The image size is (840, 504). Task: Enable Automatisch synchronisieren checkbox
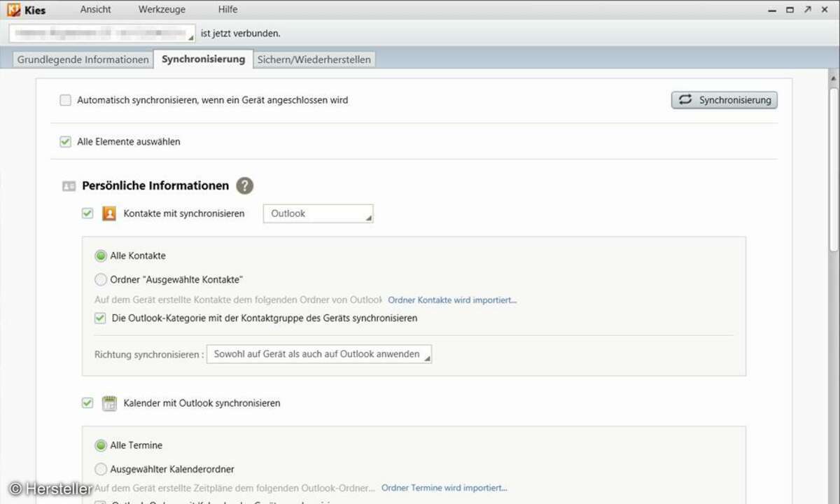pyautogui.click(x=66, y=100)
